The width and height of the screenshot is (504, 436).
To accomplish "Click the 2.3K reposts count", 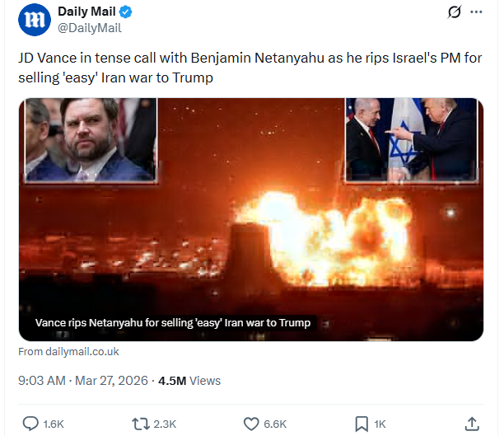I will click(165, 424).
